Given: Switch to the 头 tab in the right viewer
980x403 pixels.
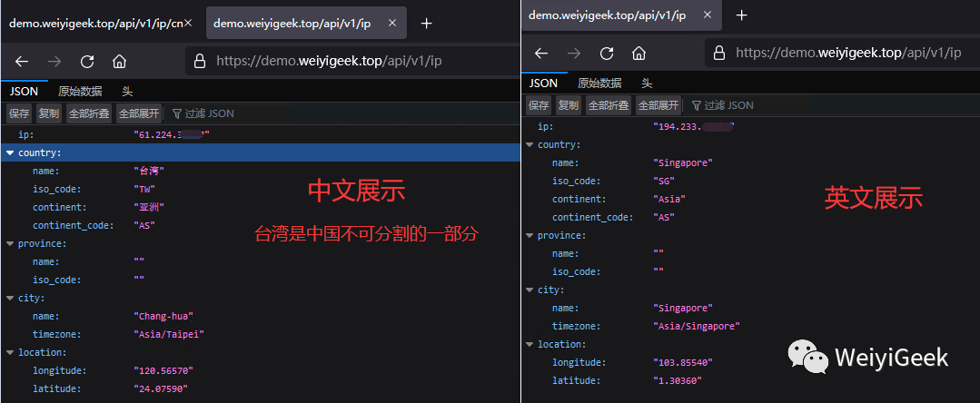Looking at the screenshot, I should tap(647, 83).
